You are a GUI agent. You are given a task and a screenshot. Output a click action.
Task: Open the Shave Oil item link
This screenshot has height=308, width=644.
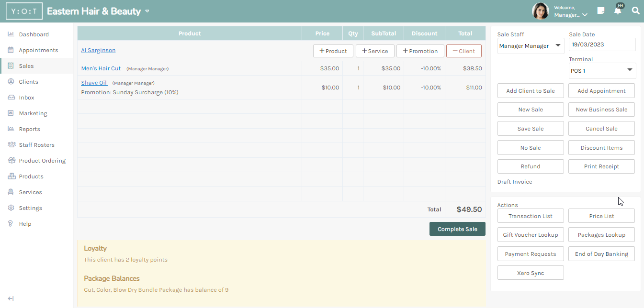point(94,83)
